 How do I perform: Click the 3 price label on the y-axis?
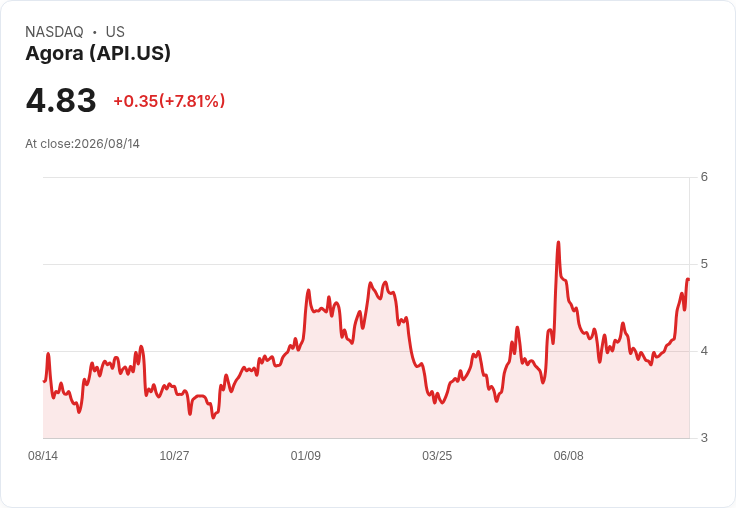[x=704, y=438]
